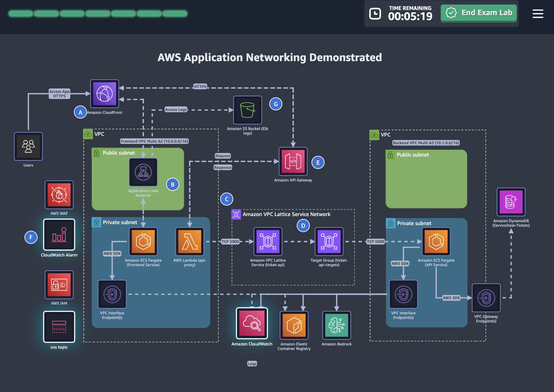This screenshot has height=392, width=554.
Task: Click the Request connector label
Action: [223, 156]
